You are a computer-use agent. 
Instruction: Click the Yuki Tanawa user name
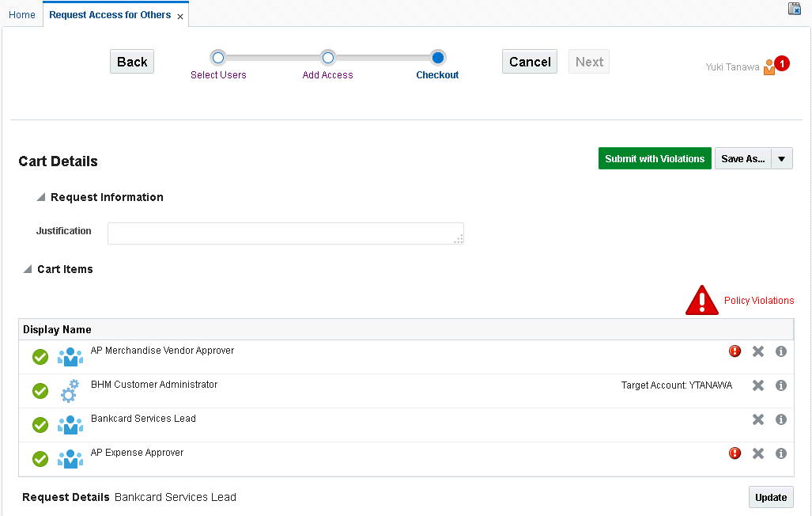[732, 67]
